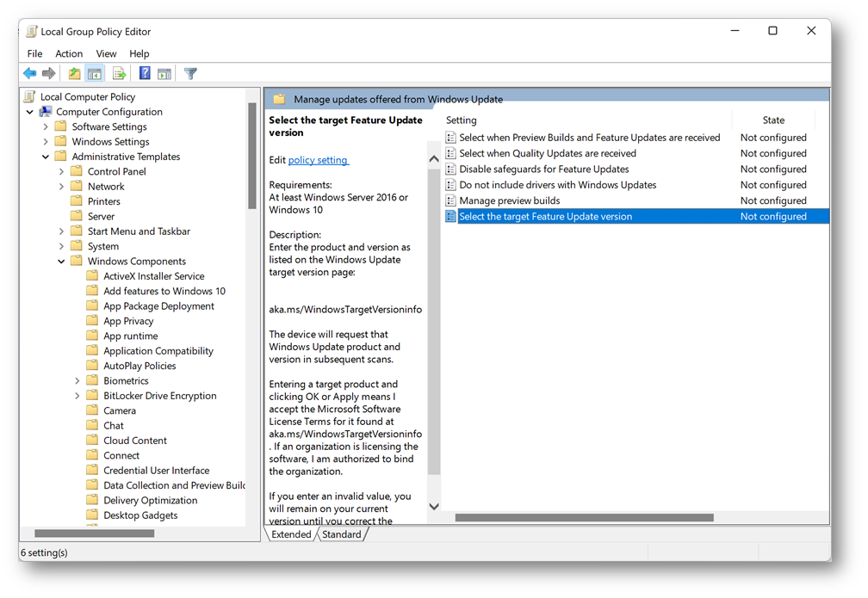Screen dimensions: 868x598
Task: Select the Disable safeguards for Feature Updates setting
Action: click(543, 170)
